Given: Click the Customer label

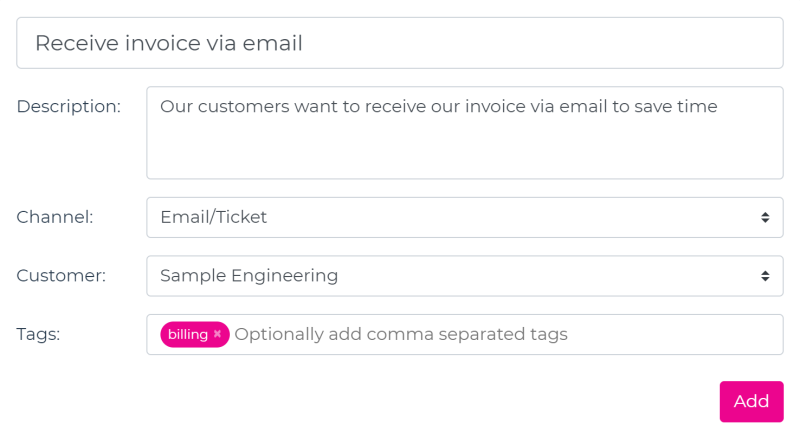Looking at the screenshot, I should [x=61, y=276].
